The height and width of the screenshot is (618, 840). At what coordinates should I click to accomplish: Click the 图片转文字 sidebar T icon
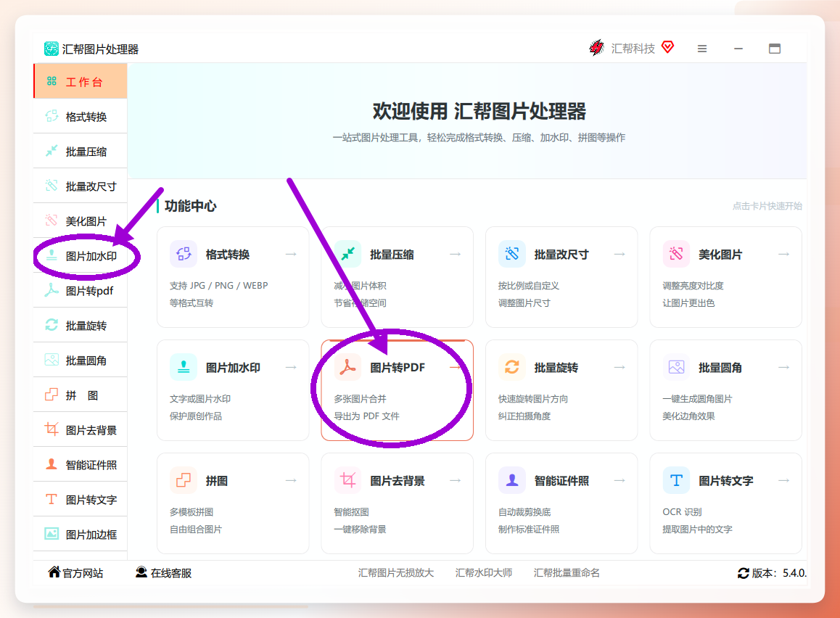point(52,499)
